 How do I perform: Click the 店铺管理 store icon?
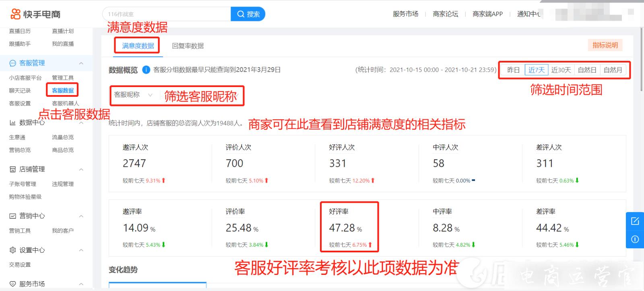coord(12,169)
